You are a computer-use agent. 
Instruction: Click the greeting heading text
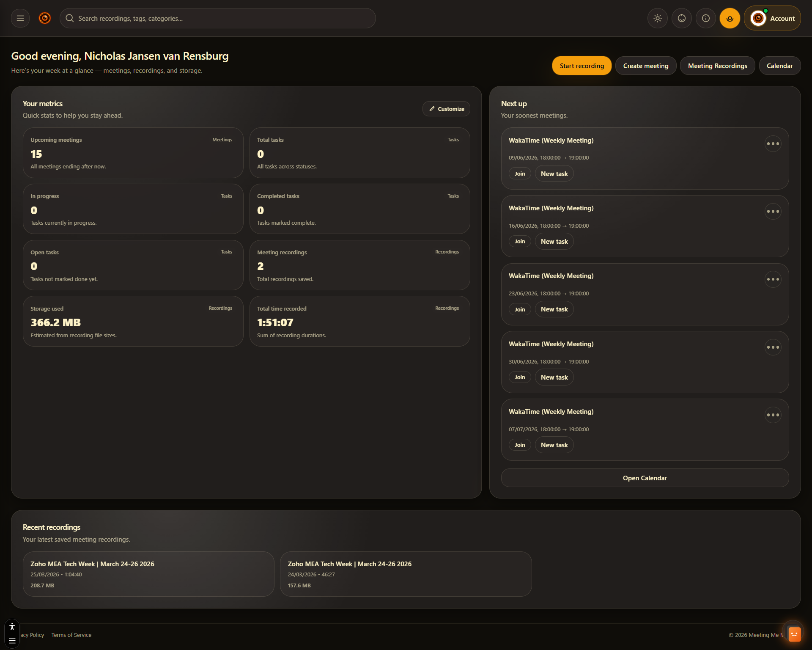click(120, 56)
